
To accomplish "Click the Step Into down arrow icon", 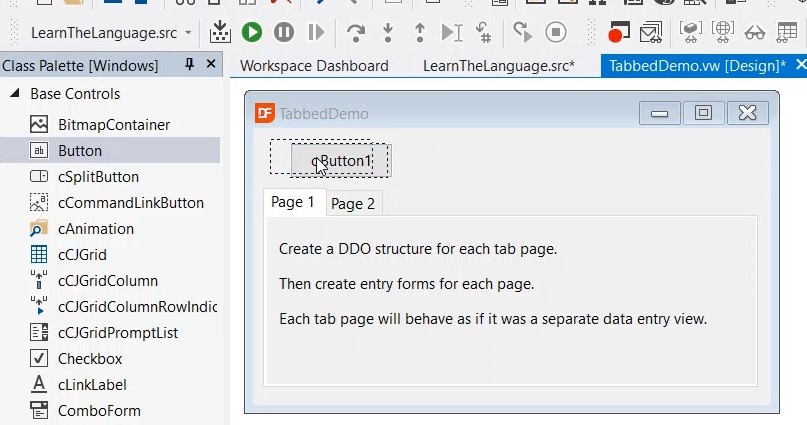I will point(387,33).
